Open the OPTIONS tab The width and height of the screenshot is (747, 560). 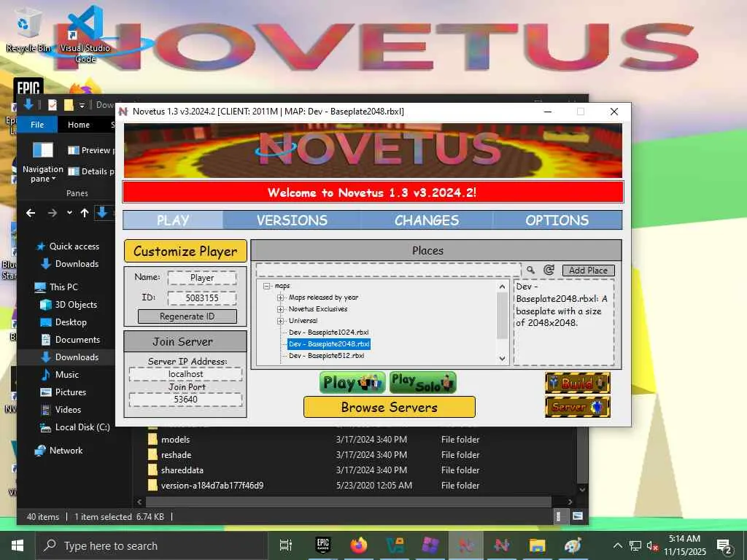(x=557, y=220)
